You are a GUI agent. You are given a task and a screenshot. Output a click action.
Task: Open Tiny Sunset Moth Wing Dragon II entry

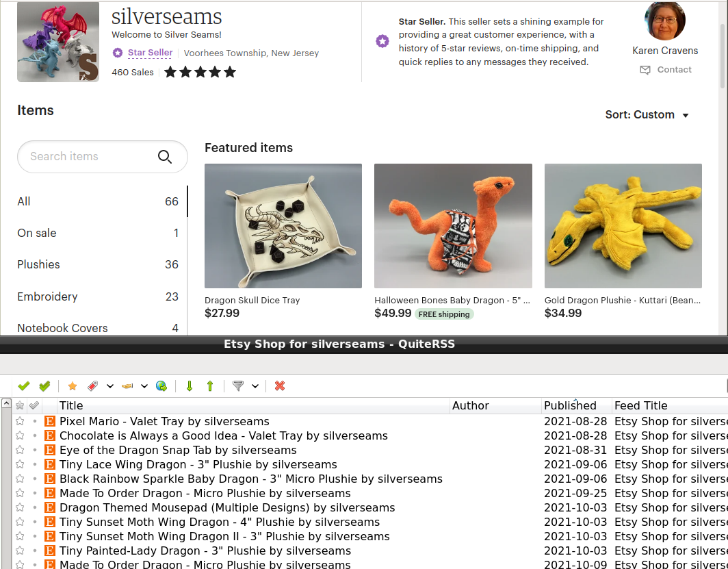click(x=224, y=537)
